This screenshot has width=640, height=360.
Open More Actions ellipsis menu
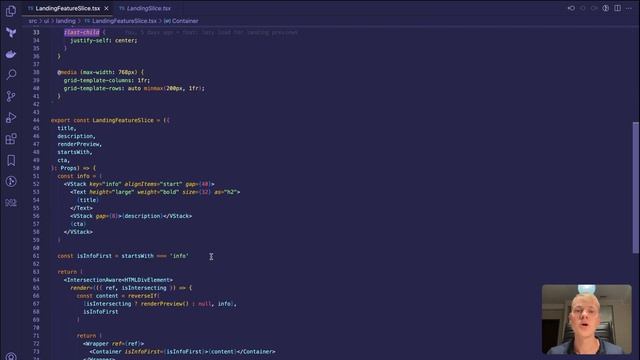point(629,8)
